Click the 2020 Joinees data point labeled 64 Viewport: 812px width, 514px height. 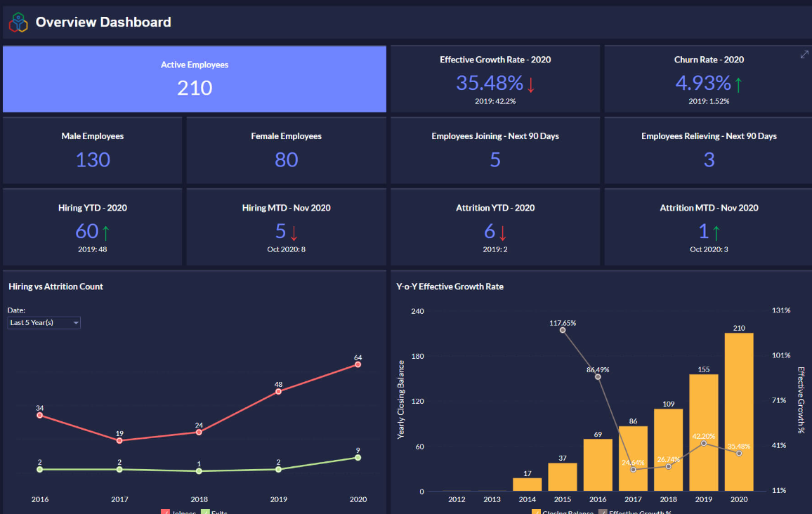click(358, 364)
